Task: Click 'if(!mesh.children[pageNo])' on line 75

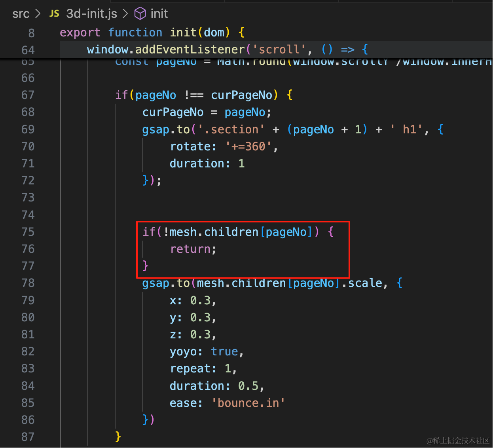Action: point(238,232)
